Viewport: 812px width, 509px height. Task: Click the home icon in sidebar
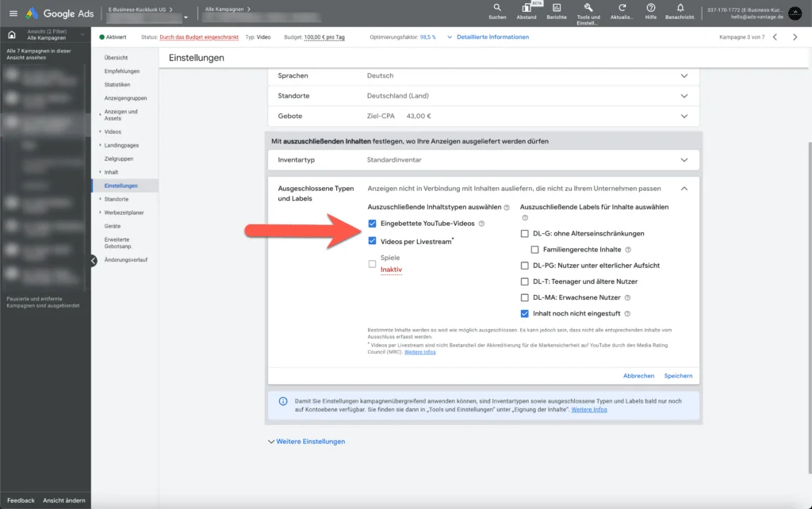pyautogui.click(x=11, y=35)
